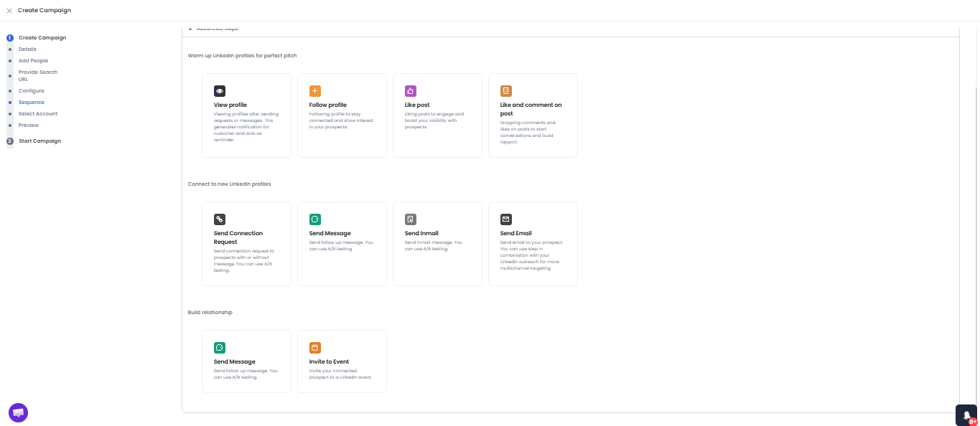Screen dimensions: 980x426
Task: Open the notifications bell icon
Action: (966, 415)
